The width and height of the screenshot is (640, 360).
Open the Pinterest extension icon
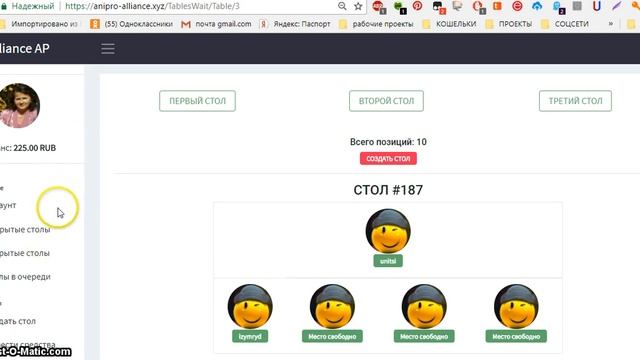click(x=417, y=6)
